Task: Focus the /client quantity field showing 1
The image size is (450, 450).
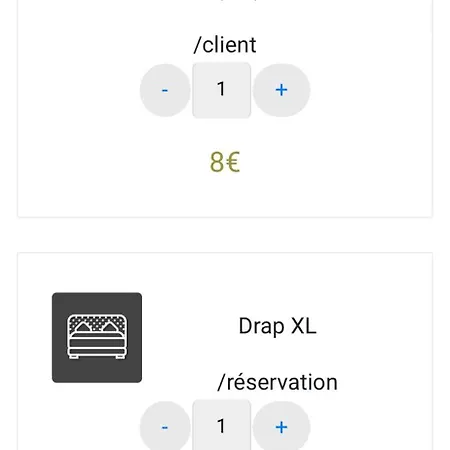Action: click(222, 90)
